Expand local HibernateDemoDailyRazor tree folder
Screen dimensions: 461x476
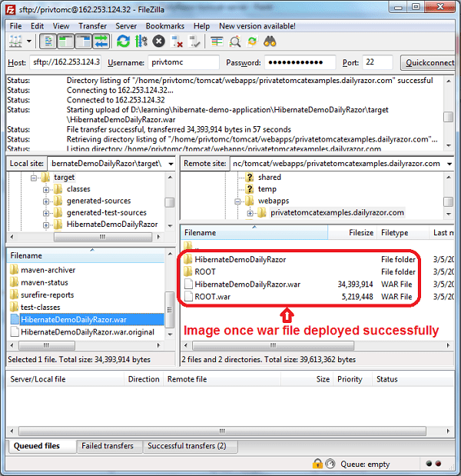(46, 225)
